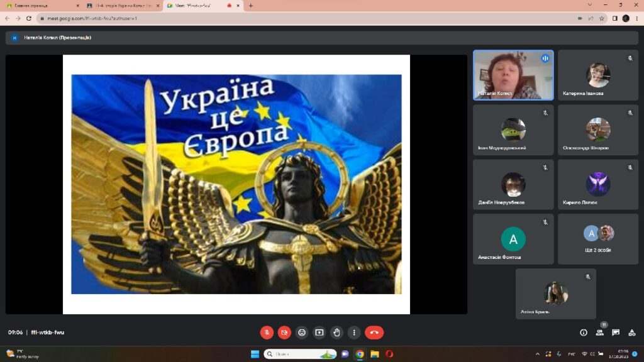
Task: Click the shared presentation slide Україна це Європа
Action: [236, 184]
